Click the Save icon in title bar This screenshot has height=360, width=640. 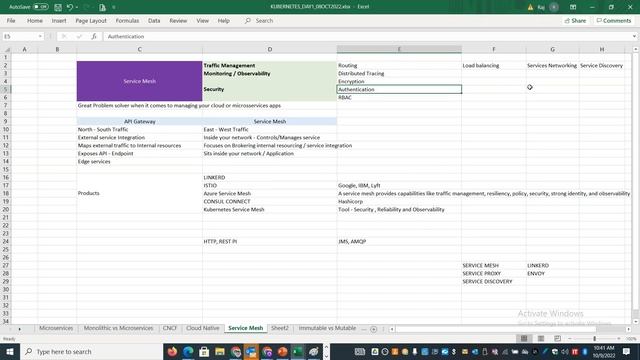pos(58,7)
